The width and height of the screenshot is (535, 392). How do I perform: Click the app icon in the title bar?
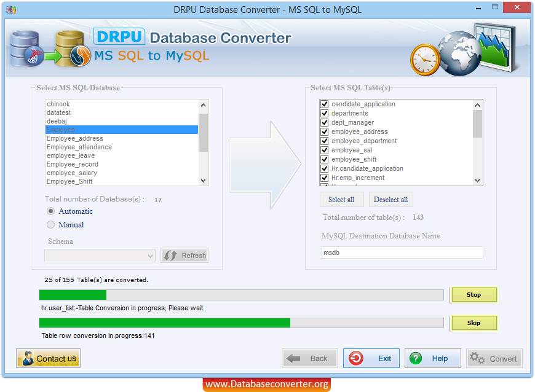pos(11,10)
